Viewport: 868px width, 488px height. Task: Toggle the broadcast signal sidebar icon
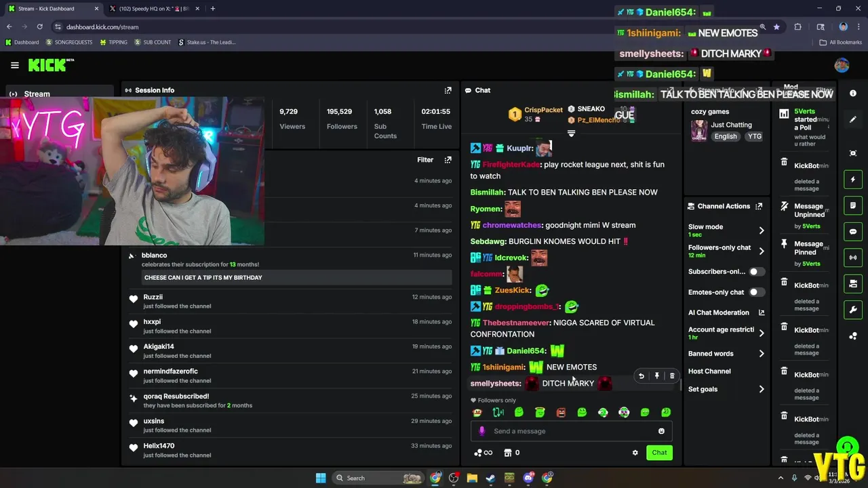click(x=853, y=258)
